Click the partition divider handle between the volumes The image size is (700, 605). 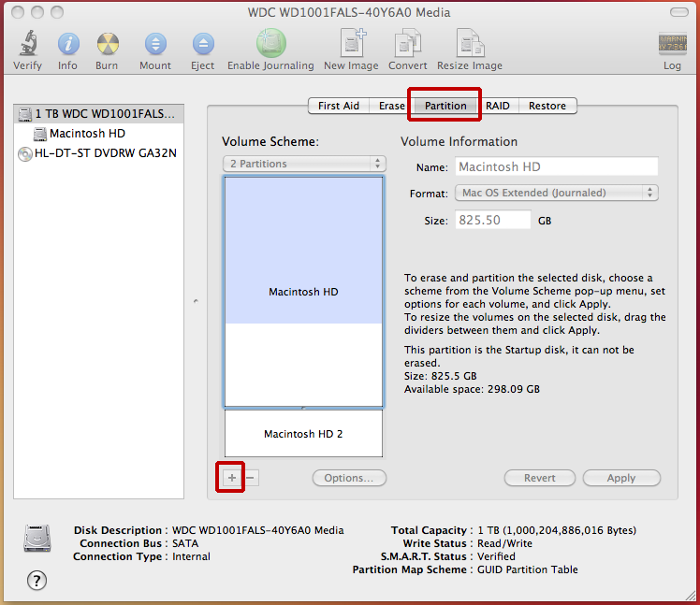(303, 408)
